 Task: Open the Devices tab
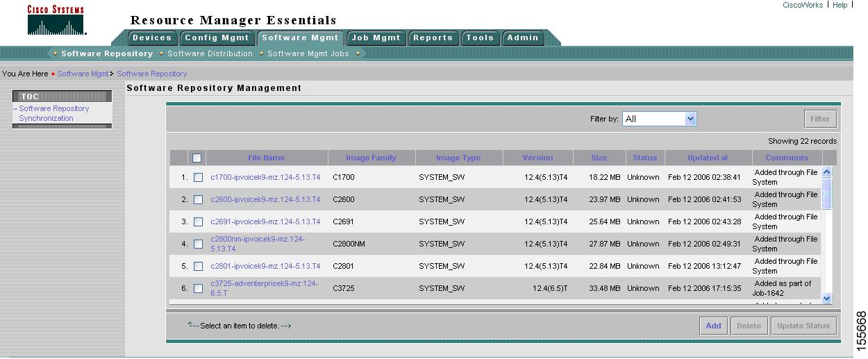click(152, 37)
